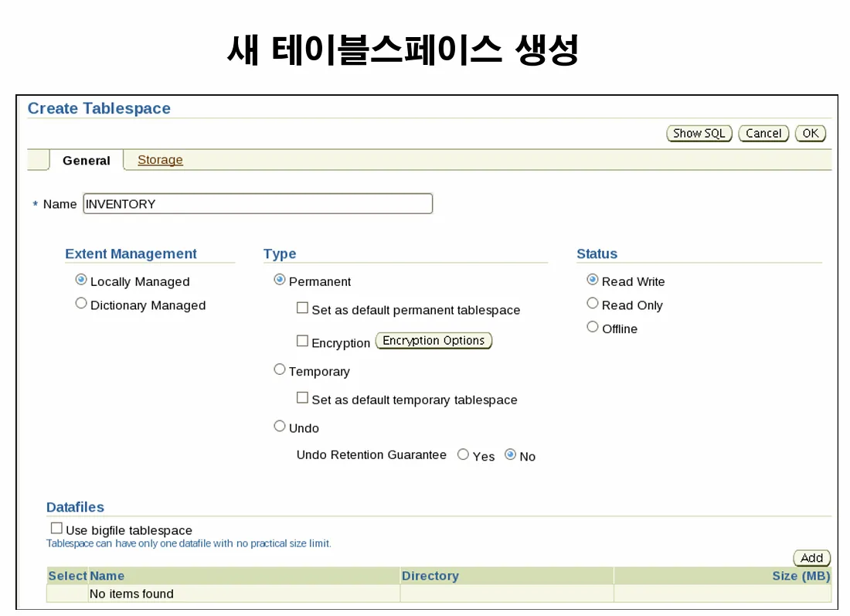Screen dimensions: 850x616
Task: Choose the Permanent tablespace type
Action: point(280,280)
